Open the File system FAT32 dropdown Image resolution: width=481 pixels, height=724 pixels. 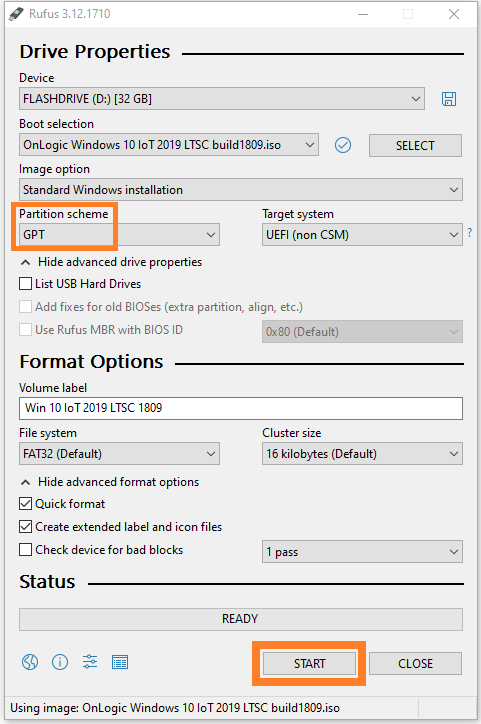click(x=119, y=453)
